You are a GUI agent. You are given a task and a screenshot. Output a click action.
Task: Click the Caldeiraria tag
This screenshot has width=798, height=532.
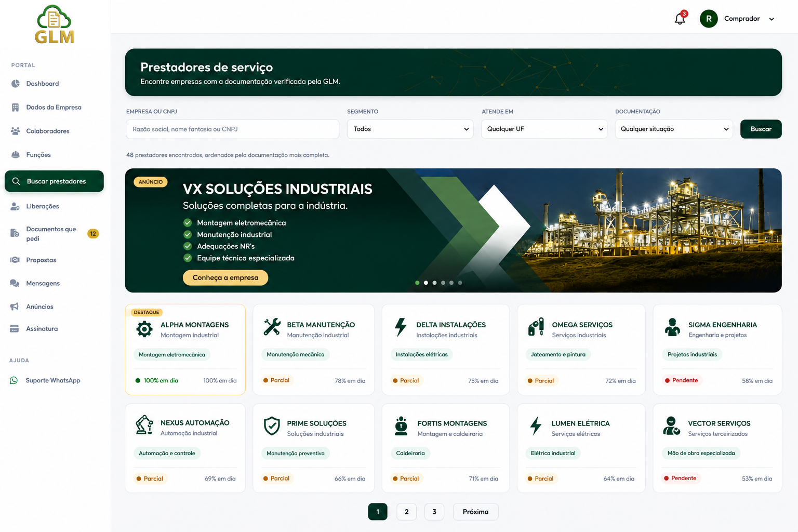point(410,453)
